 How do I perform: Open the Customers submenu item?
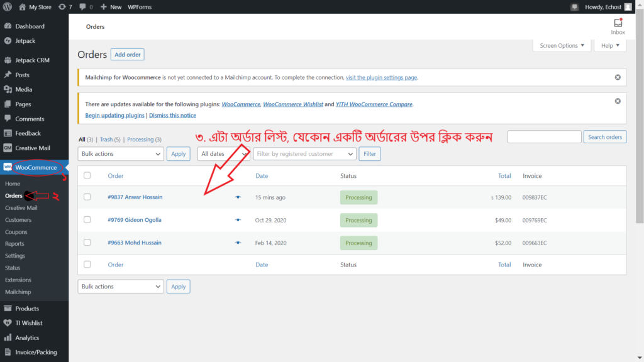point(18,220)
